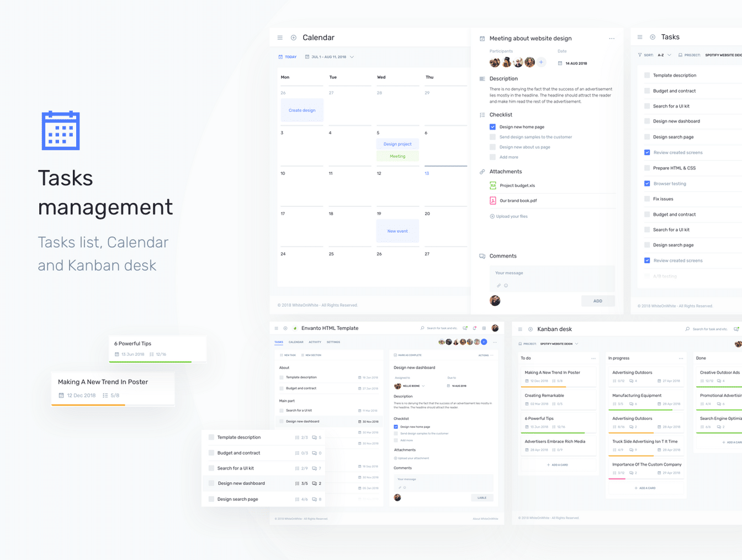Open green Meeting event on calendar
Image resolution: width=742 pixels, height=560 pixels.
coord(397,156)
